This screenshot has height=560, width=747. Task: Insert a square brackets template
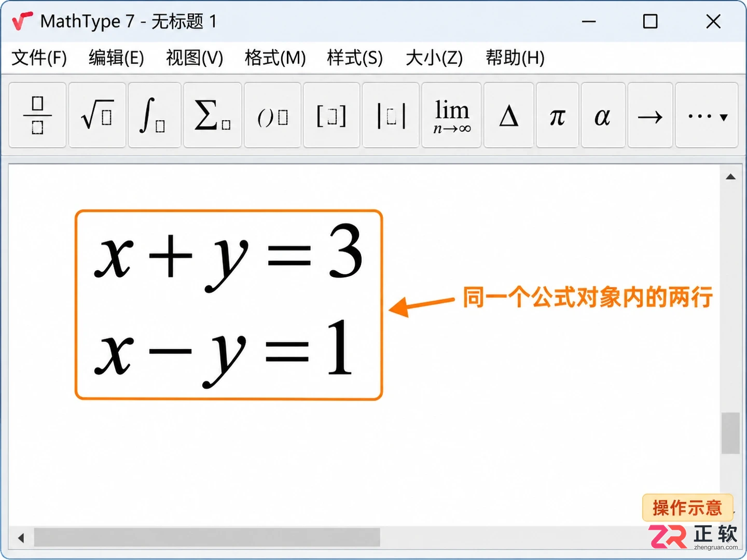pyautogui.click(x=331, y=115)
